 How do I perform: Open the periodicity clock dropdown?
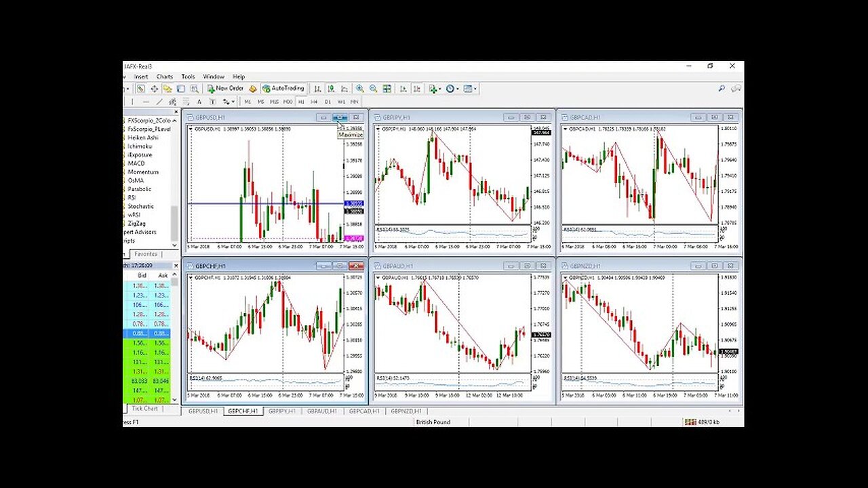click(x=452, y=88)
